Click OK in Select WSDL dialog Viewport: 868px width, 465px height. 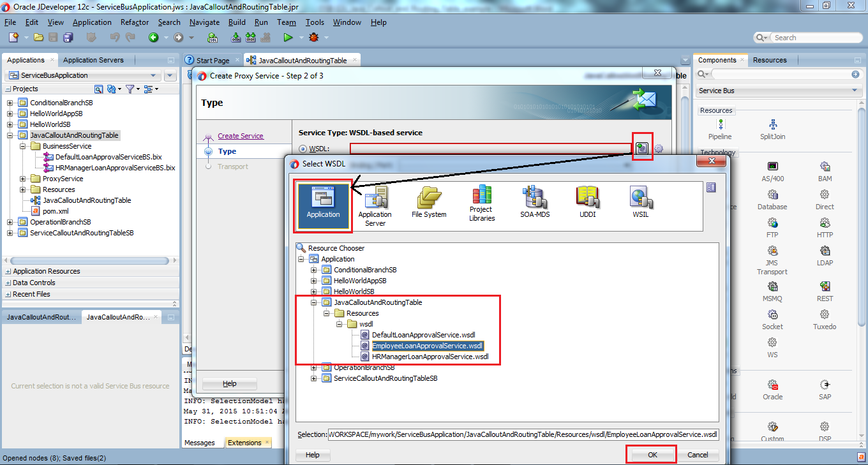pos(652,455)
